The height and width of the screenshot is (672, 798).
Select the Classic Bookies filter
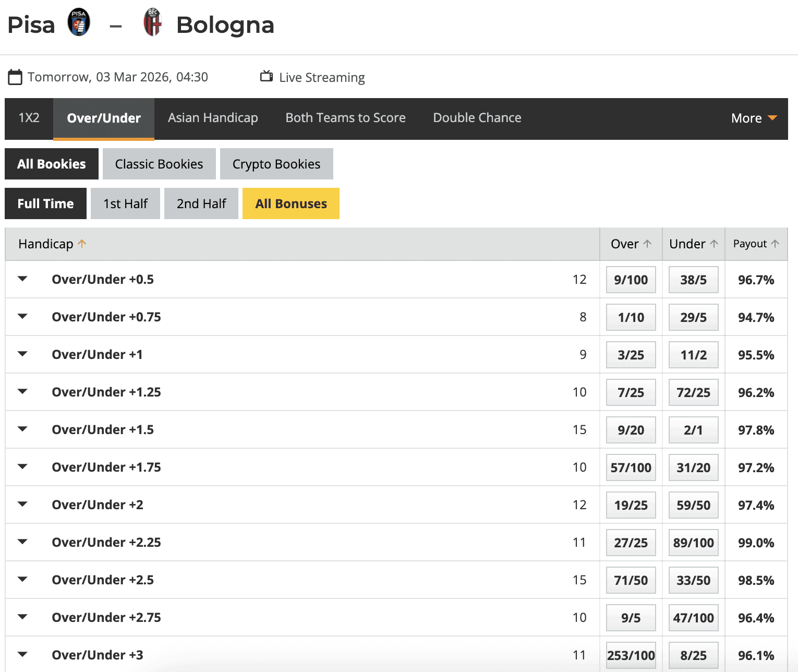click(x=159, y=163)
